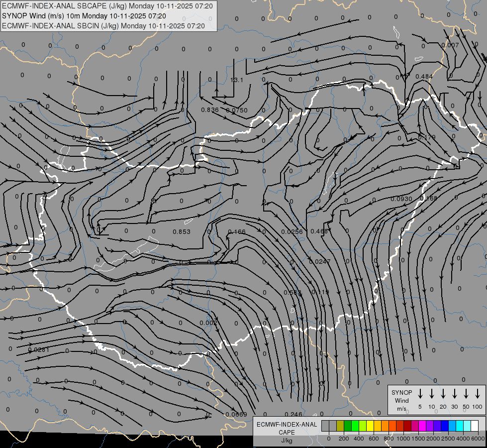Image resolution: width=487 pixels, height=448 pixels.
Task: Click the 100 m/s wind arrow in legend
Action: (x=478, y=393)
